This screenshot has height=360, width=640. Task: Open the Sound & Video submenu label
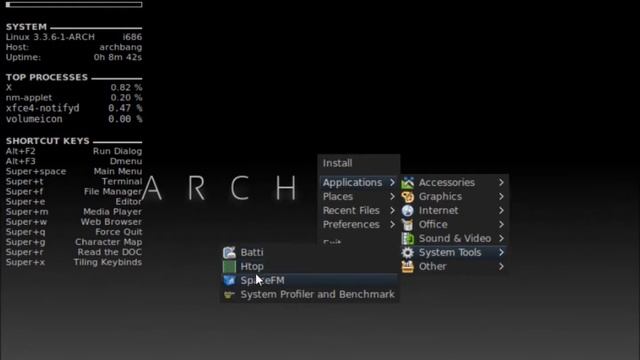[x=455, y=238]
